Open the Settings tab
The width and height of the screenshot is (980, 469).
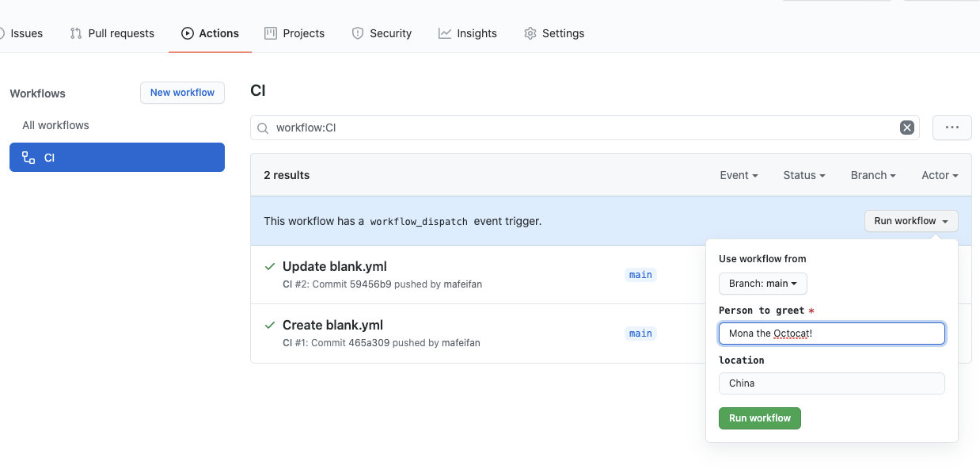554,33
